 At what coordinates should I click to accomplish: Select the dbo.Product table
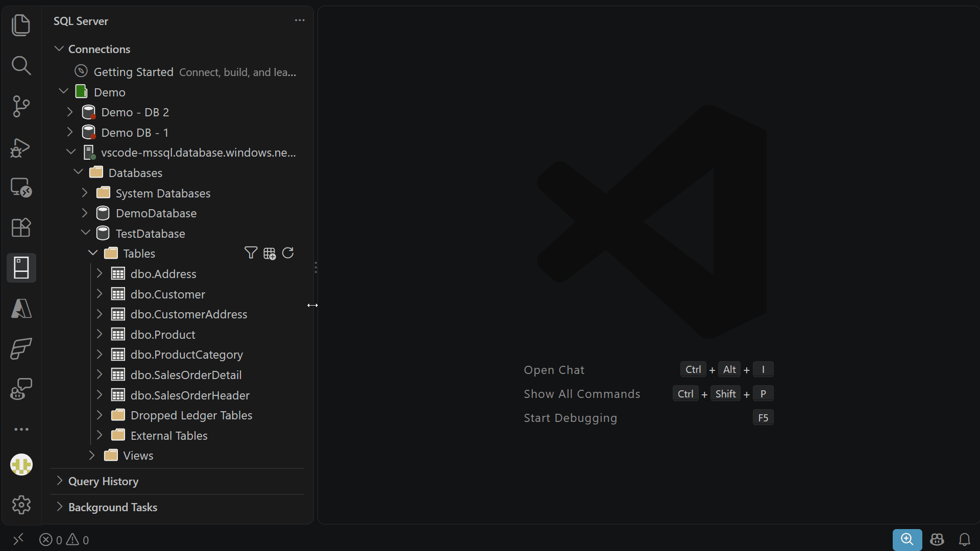click(x=178, y=335)
